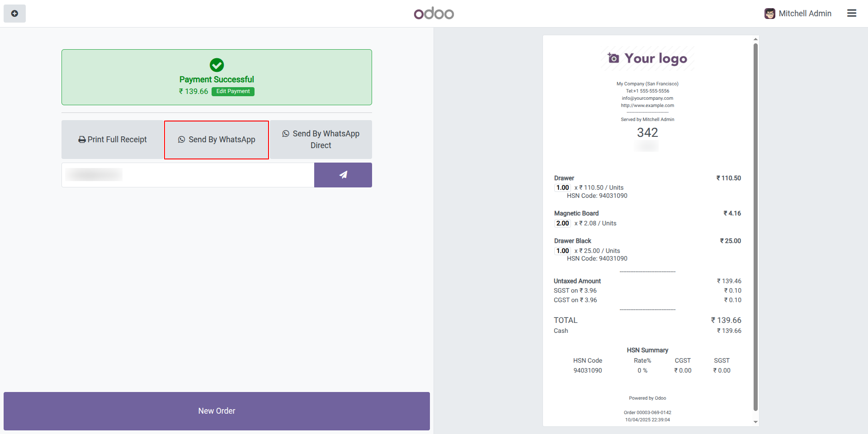Click the Magnetic Board 2.00 quantity
The width and height of the screenshot is (868, 434).
click(x=563, y=223)
